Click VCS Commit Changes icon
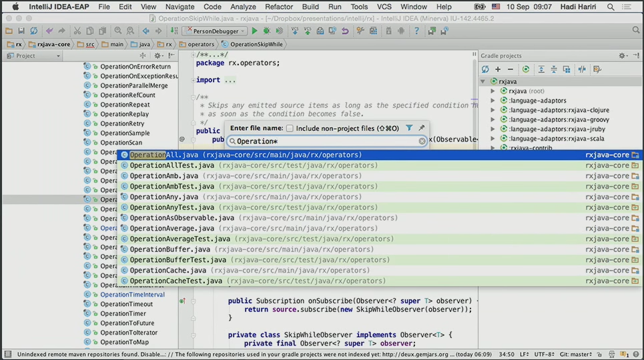Screen dimensions: 644x360 coord(307,31)
